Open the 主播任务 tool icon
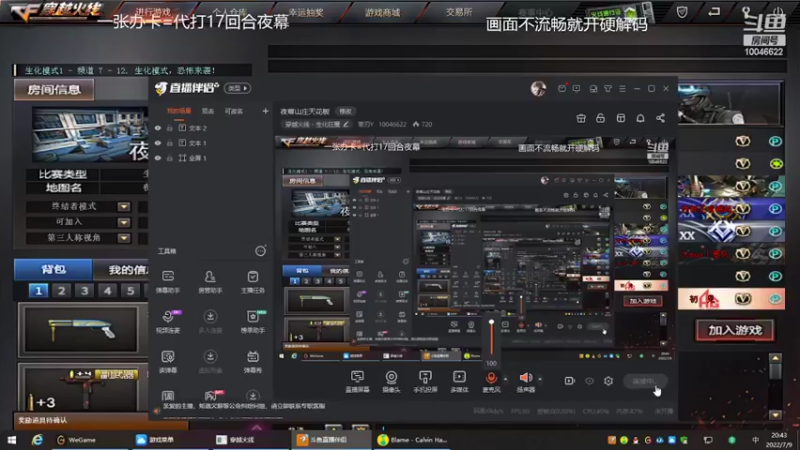The width and height of the screenshot is (800, 450). click(253, 281)
